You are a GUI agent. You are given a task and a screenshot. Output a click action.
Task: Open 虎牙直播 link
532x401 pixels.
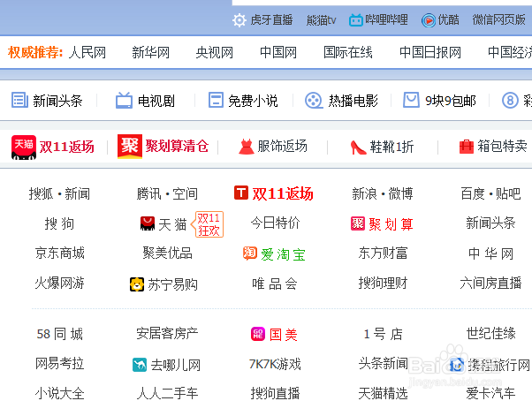271,20
